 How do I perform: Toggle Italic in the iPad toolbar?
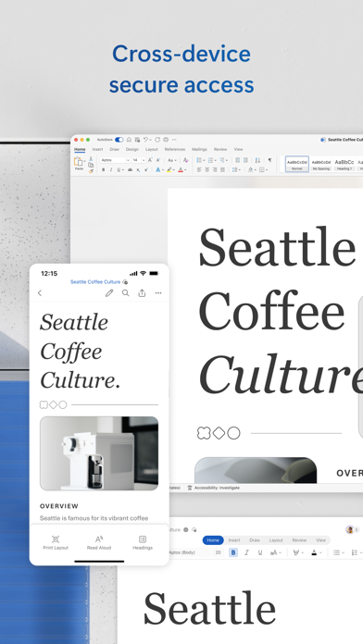(x=246, y=552)
